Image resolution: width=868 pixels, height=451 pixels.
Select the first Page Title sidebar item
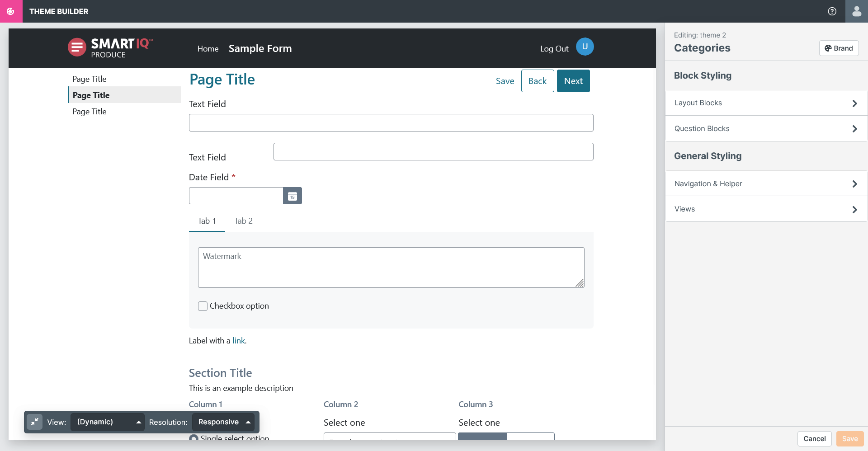90,79
